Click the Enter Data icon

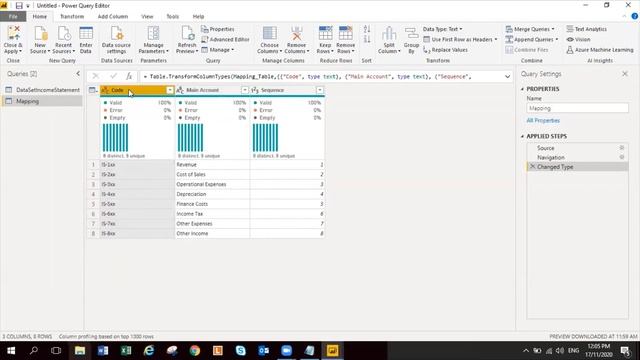(86, 33)
